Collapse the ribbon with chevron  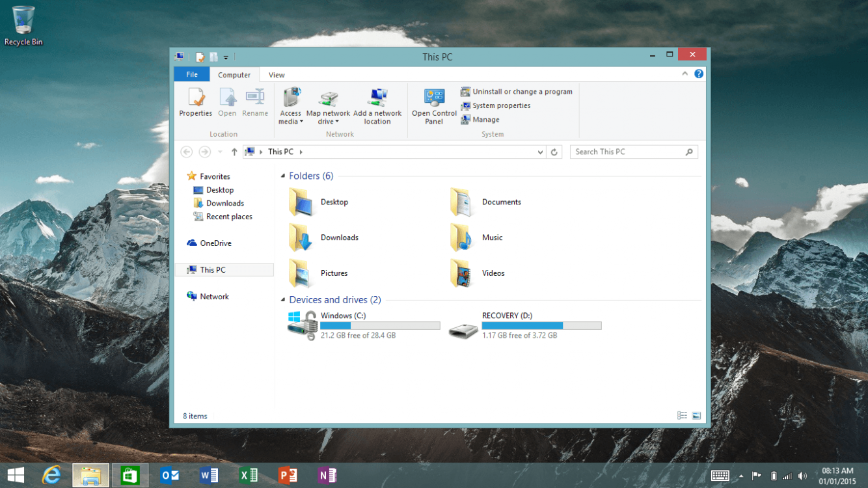[x=685, y=74]
